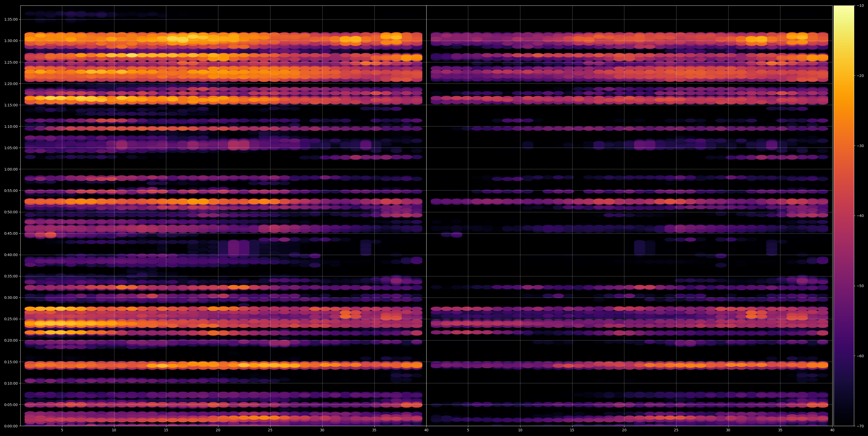
Task: Click x-axis label 15 in left half
Action: pos(166,430)
